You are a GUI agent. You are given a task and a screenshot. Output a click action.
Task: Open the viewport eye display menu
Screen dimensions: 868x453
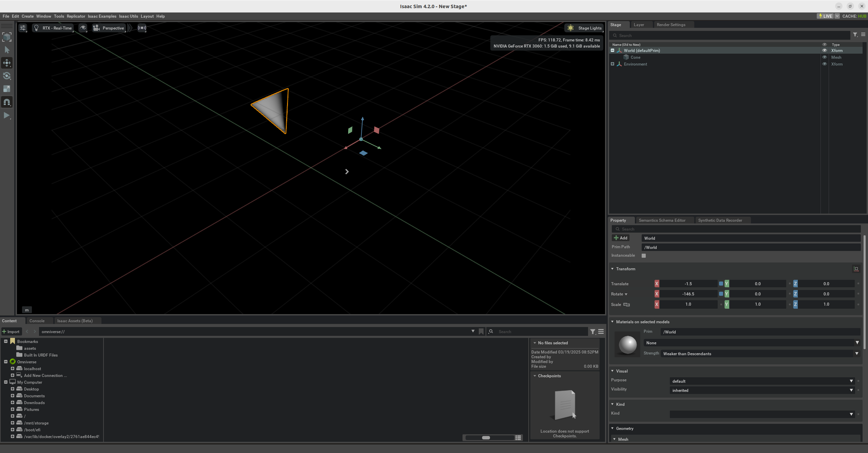[x=83, y=28]
